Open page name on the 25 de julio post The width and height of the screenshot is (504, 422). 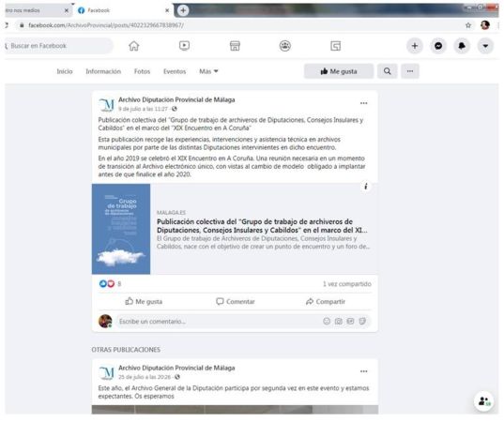176,368
